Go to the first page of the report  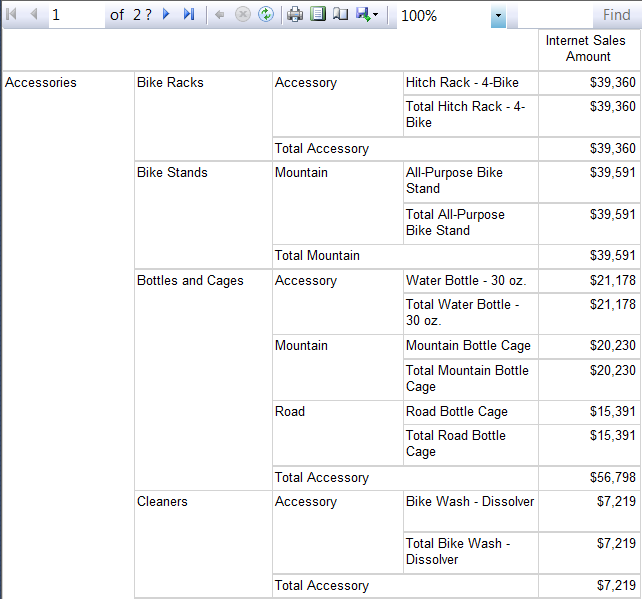(11, 14)
